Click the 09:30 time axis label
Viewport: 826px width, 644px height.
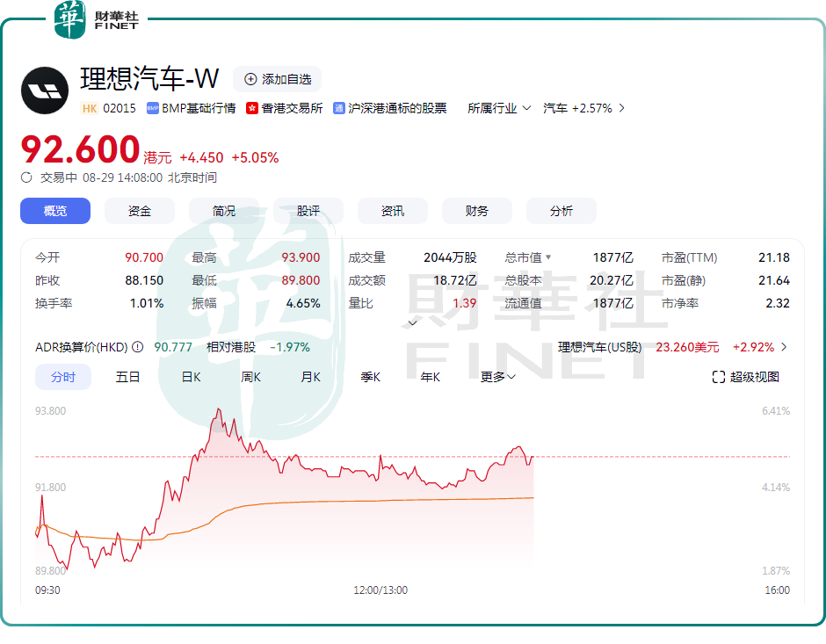pyautogui.click(x=47, y=590)
